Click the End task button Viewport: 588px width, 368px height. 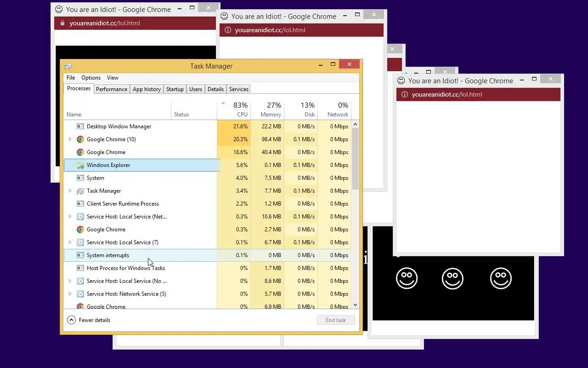pyautogui.click(x=336, y=320)
